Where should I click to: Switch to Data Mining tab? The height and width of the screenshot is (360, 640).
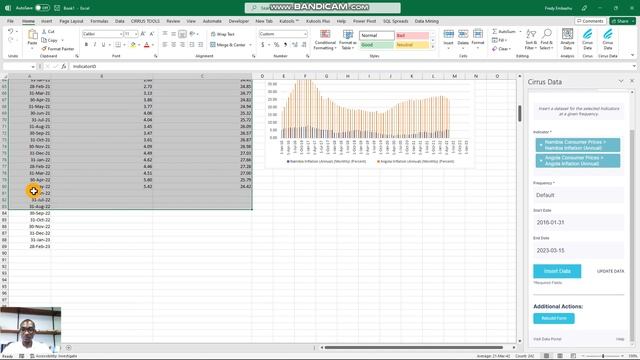[x=427, y=21]
